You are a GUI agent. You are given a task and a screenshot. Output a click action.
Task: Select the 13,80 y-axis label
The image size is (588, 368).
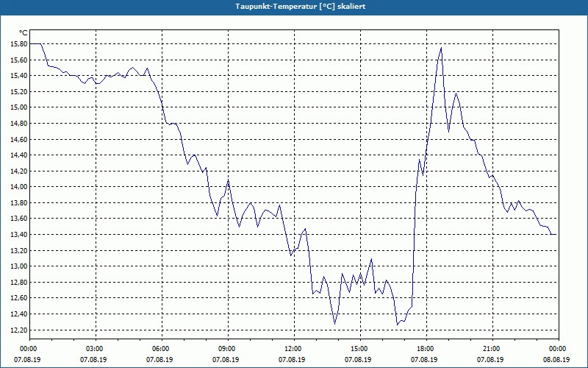pyautogui.click(x=19, y=203)
